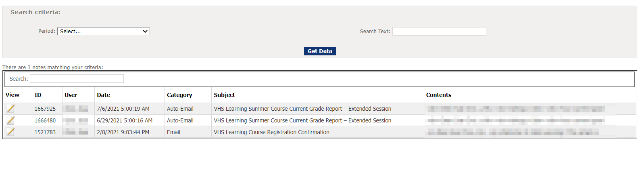The image size is (644, 179).
Task: Select the 6/29/2021 Grade Report subject cell
Action: 302,120
